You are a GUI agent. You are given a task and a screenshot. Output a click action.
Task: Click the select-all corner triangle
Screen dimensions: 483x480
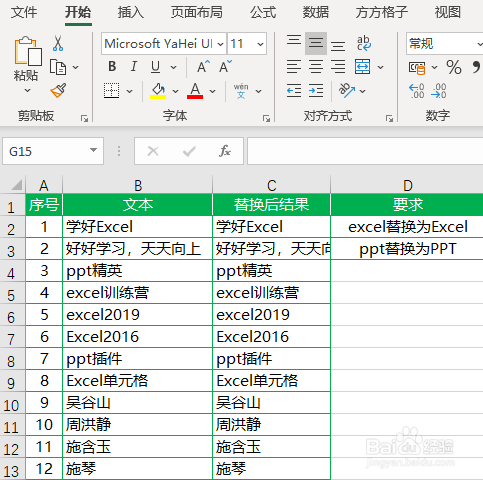pos(17,185)
